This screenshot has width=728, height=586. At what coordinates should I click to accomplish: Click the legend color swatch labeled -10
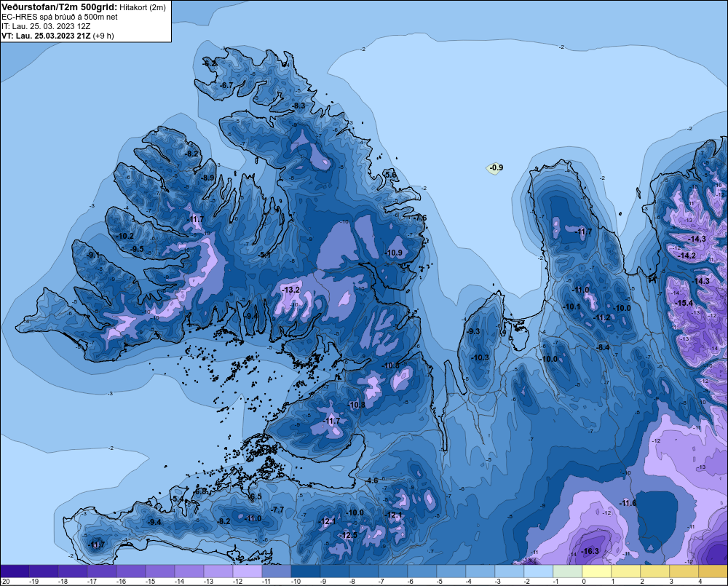coord(306,571)
